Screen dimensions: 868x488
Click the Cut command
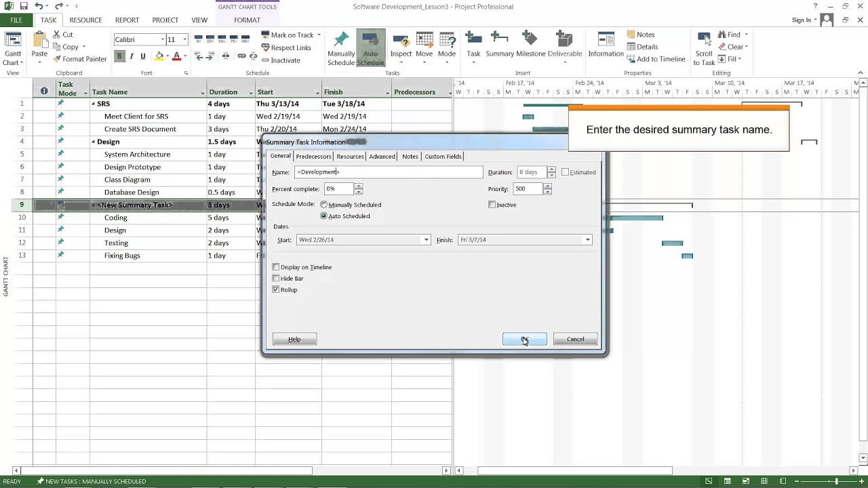click(x=63, y=35)
